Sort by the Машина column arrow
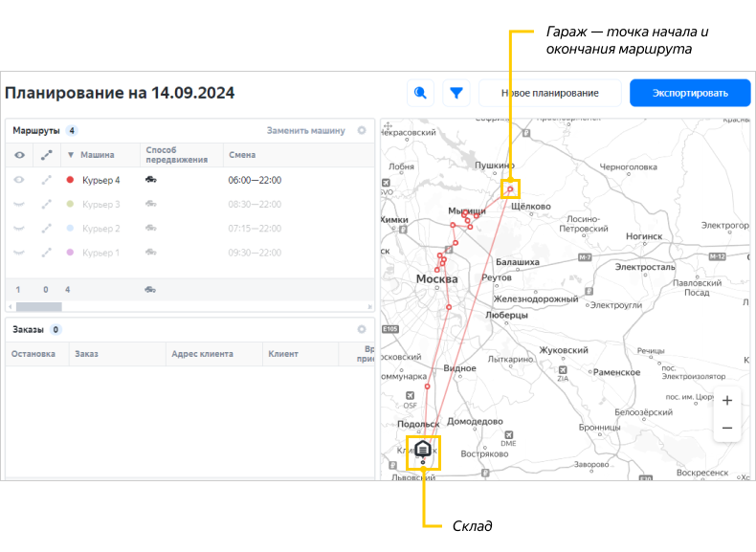 point(70,155)
